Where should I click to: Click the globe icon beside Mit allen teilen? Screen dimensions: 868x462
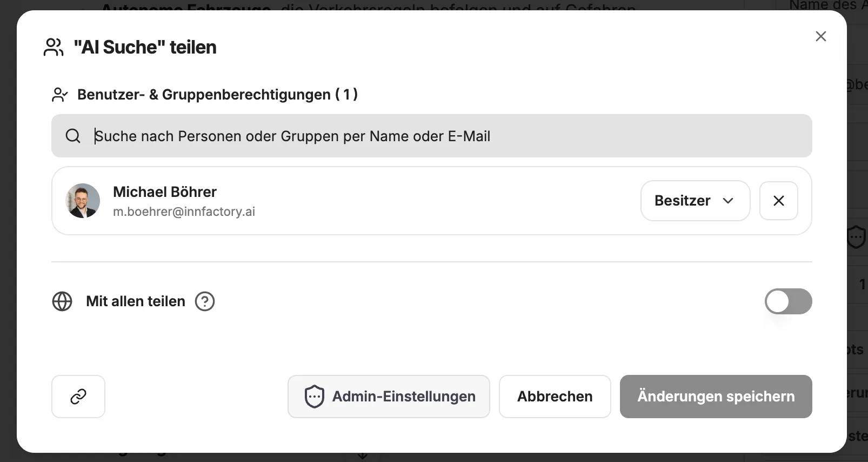click(62, 301)
